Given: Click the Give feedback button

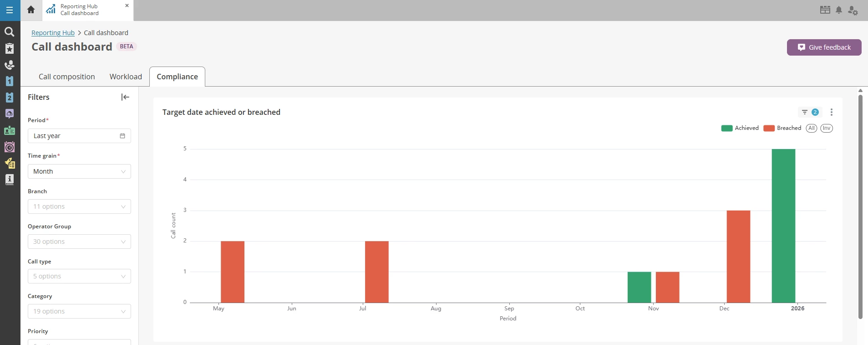Looking at the screenshot, I should [x=824, y=47].
